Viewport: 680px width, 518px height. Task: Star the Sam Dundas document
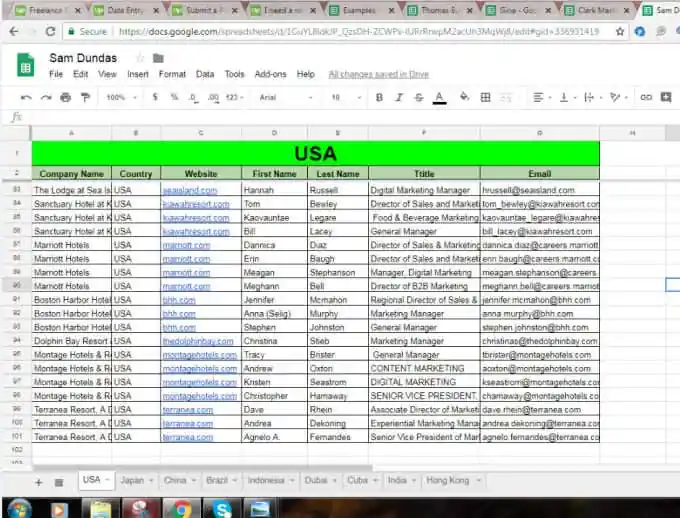click(x=140, y=58)
